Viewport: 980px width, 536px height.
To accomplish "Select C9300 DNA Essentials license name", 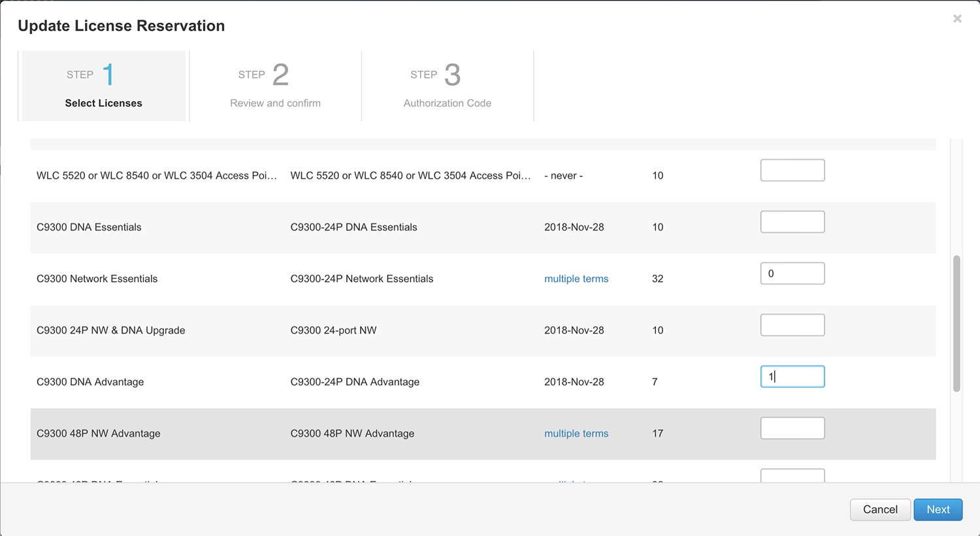I will coord(89,227).
